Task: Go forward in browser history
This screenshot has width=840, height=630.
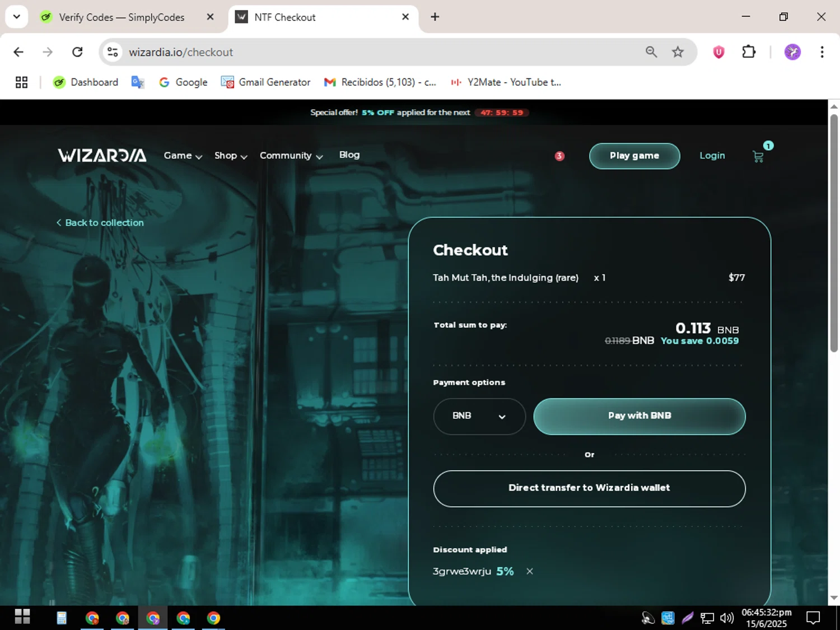Action: click(48, 52)
